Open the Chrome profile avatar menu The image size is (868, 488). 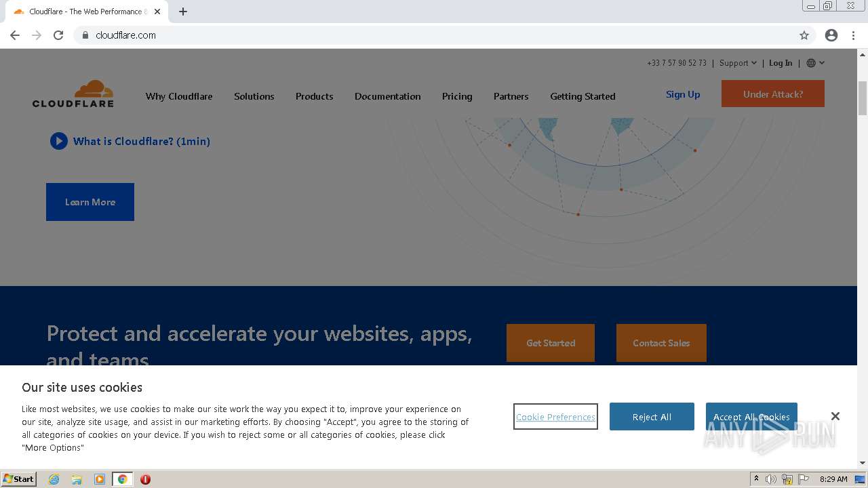pos(831,35)
